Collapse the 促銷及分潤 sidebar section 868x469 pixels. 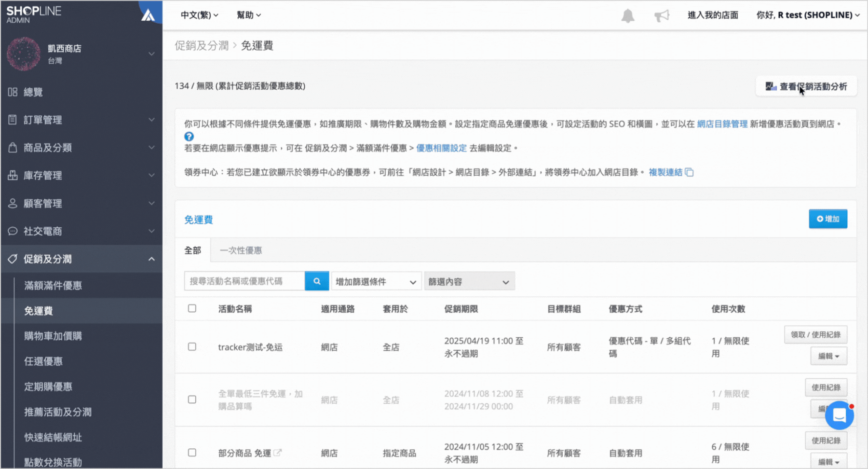pos(81,259)
